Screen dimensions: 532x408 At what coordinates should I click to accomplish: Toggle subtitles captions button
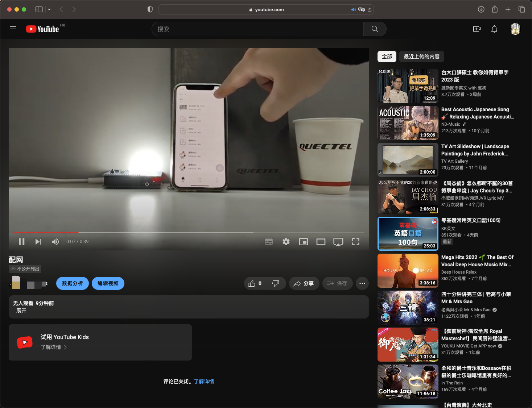point(269,242)
